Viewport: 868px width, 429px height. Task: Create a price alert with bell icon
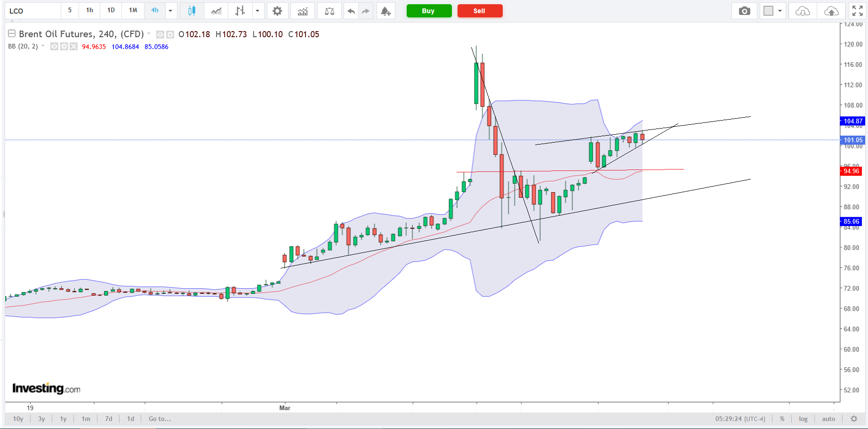pyautogui.click(x=386, y=11)
